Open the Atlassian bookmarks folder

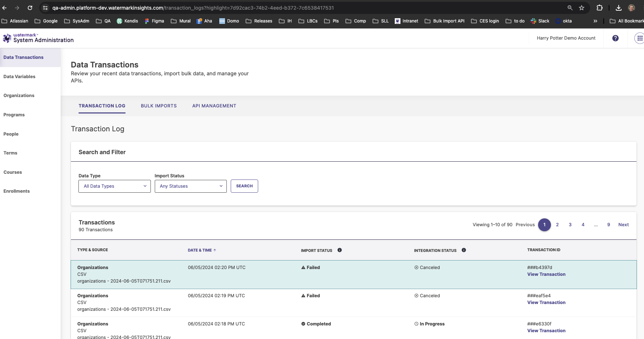pos(15,21)
